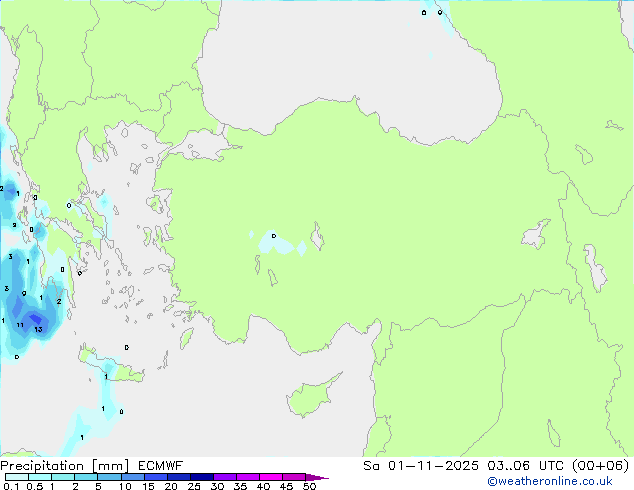Click the "03..06 UTC" time range text
The height and width of the screenshot is (490, 634).
click(525, 466)
